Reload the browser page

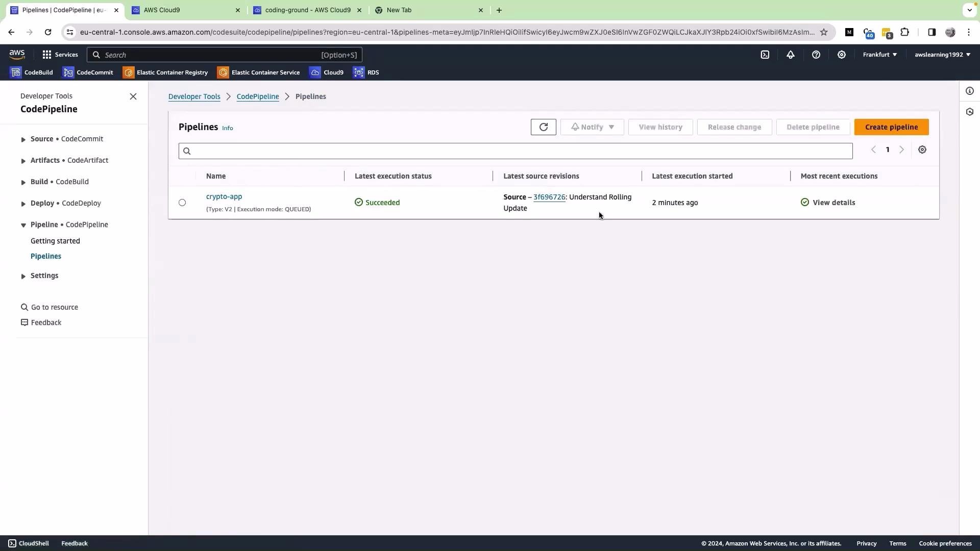click(47, 32)
